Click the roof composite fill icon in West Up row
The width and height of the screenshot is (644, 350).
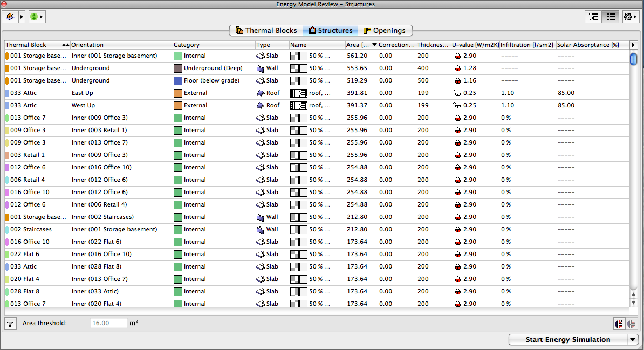[299, 106]
